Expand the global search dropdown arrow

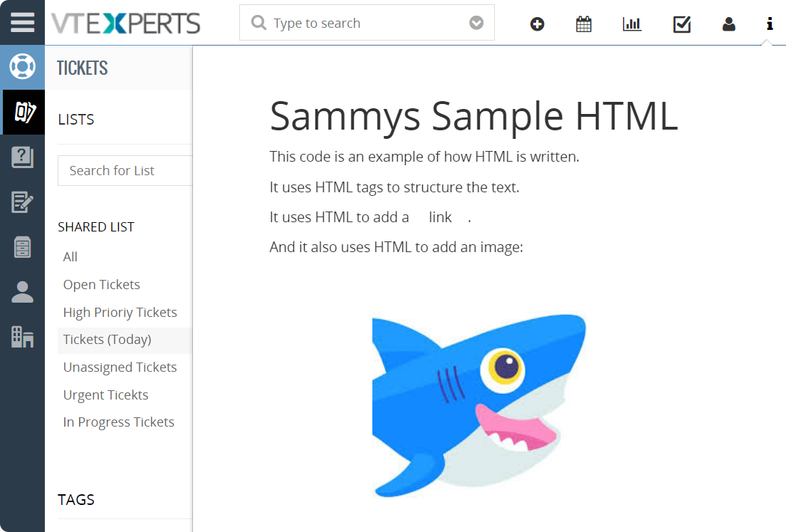pyautogui.click(x=476, y=23)
